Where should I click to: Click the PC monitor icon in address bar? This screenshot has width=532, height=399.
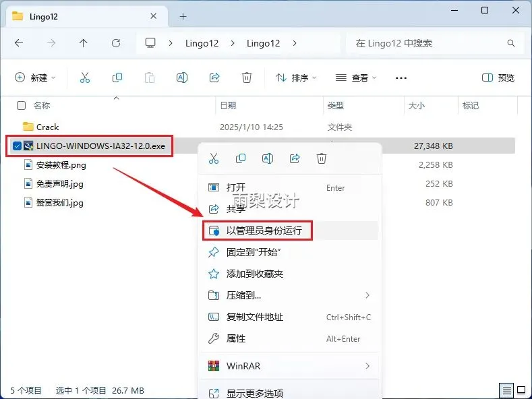150,42
